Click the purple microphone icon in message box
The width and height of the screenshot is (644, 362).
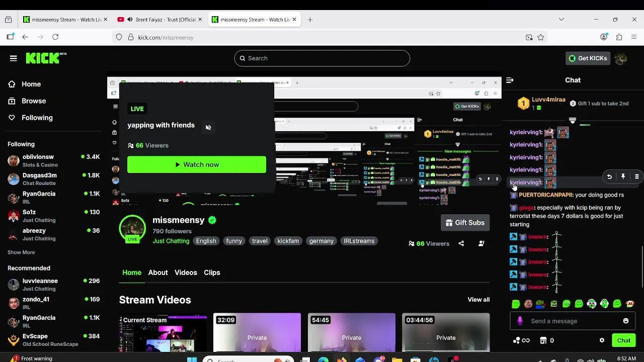coord(520,321)
